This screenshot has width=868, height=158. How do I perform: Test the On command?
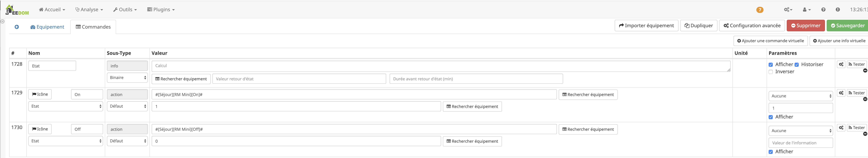click(856, 93)
